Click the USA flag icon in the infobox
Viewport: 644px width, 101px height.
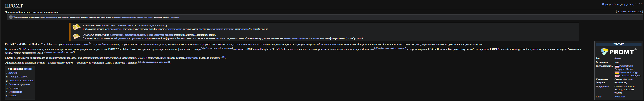(x=617, y=76)
